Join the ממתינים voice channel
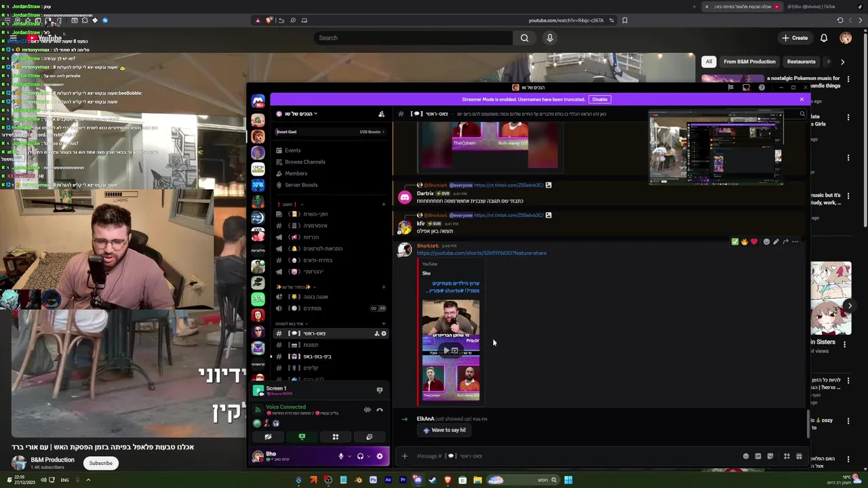The image size is (868, 488). (x=330, y=308)
